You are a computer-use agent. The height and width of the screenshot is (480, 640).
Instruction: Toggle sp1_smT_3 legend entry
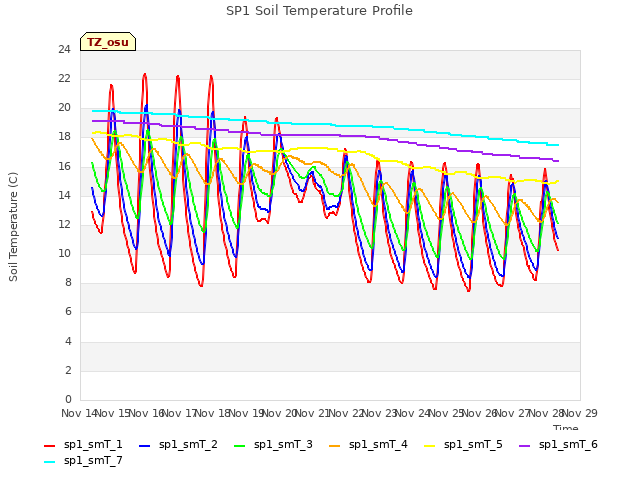[x=273, y=444]
